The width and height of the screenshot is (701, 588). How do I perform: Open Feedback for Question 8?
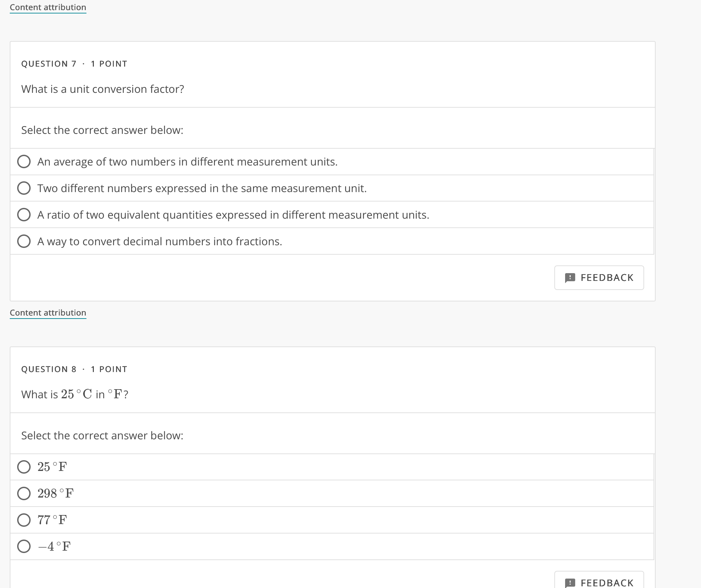click(x=599, y=582)
